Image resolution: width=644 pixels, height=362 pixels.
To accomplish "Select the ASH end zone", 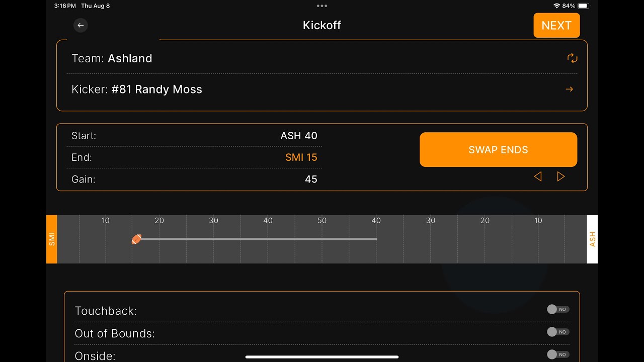I will tap(592, 239).
